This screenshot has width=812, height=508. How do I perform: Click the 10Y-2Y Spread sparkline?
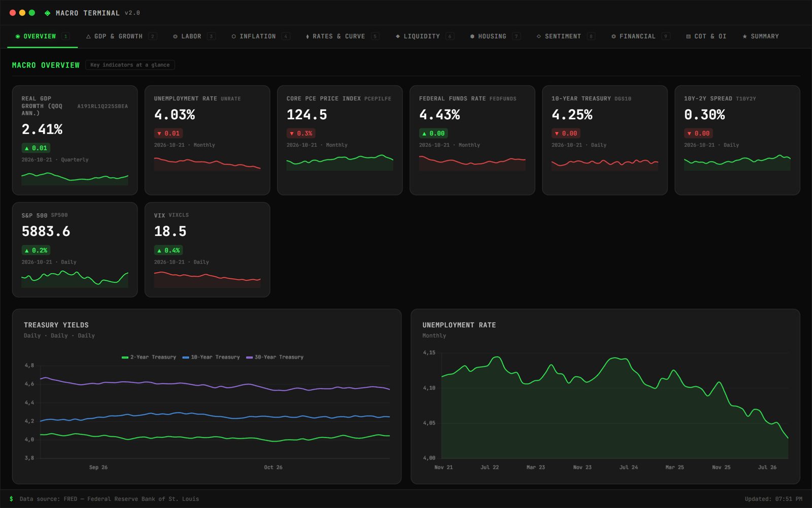[x=737, y=163]
